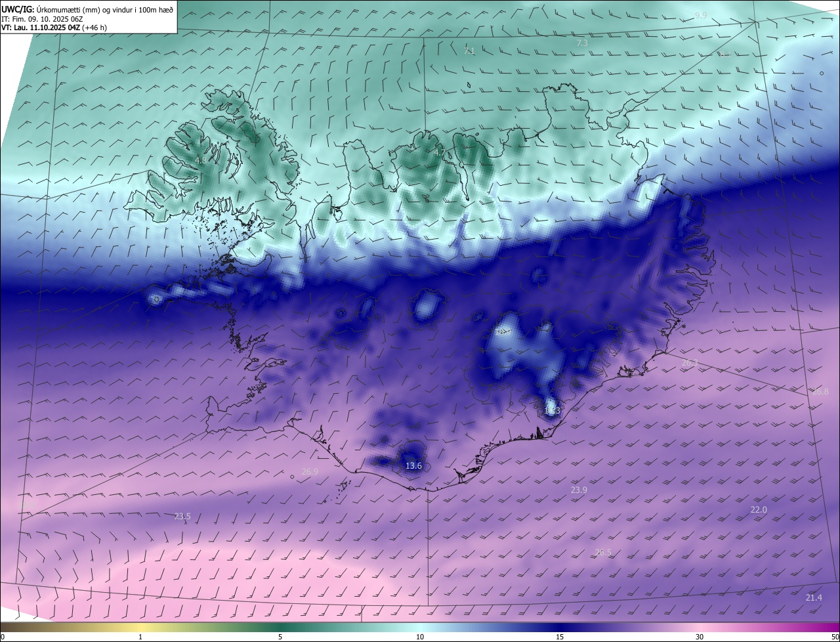Click the 21.4 value on the map
Viewport: 840px width, 642px height.
[814, 597]
